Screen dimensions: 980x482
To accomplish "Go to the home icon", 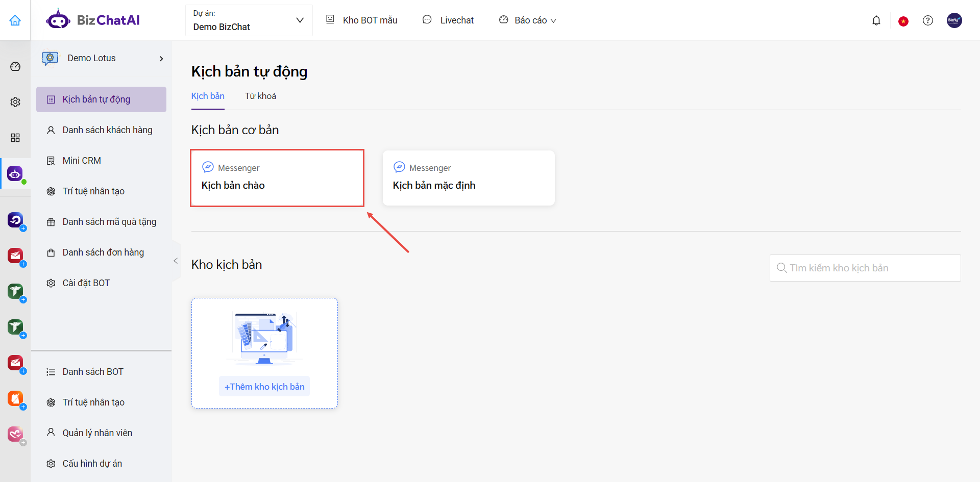I will (x=15, y=20).
